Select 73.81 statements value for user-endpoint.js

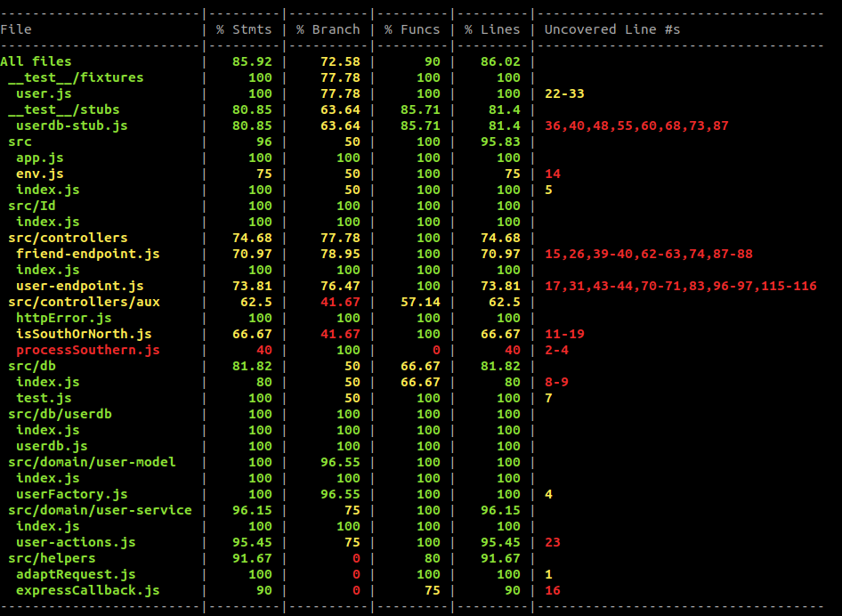(252, 286)
